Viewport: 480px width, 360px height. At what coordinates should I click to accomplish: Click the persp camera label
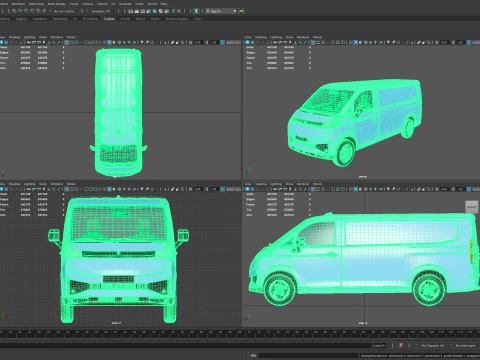click(x=363, y=177)
